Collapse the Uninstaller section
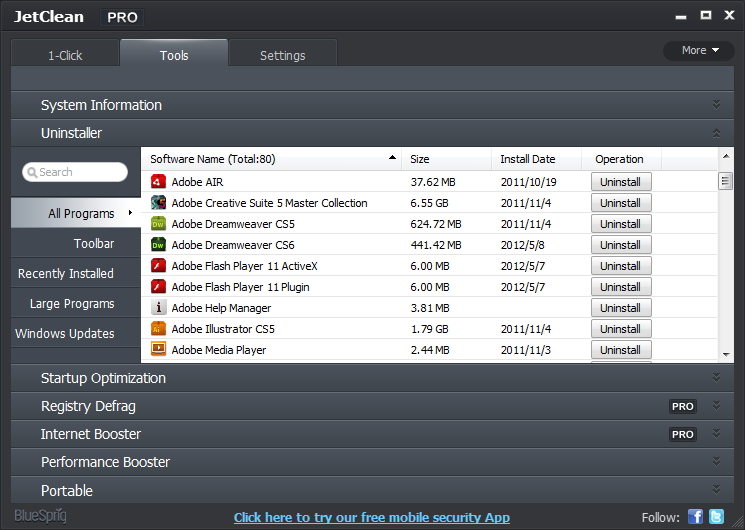Screen dimensions: 745x530 pos(716,133)
